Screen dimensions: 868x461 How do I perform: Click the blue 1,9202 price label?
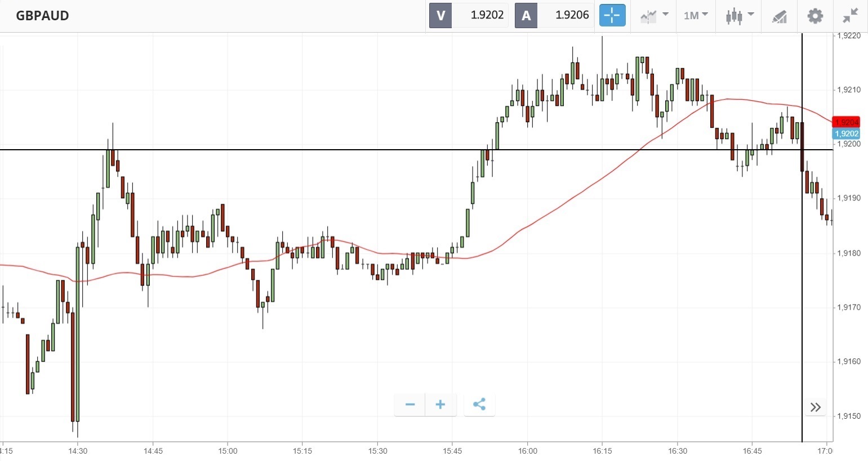tap(846, 133)
